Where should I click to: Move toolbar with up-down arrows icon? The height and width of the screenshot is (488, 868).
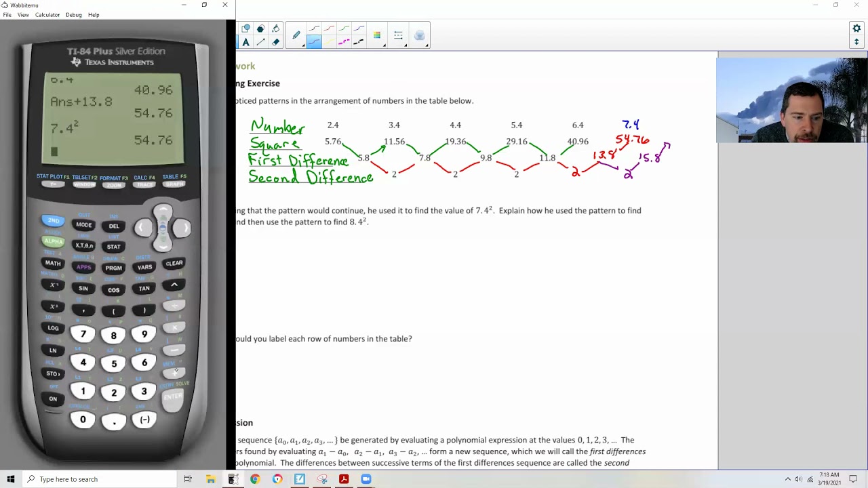coord(856,42)
